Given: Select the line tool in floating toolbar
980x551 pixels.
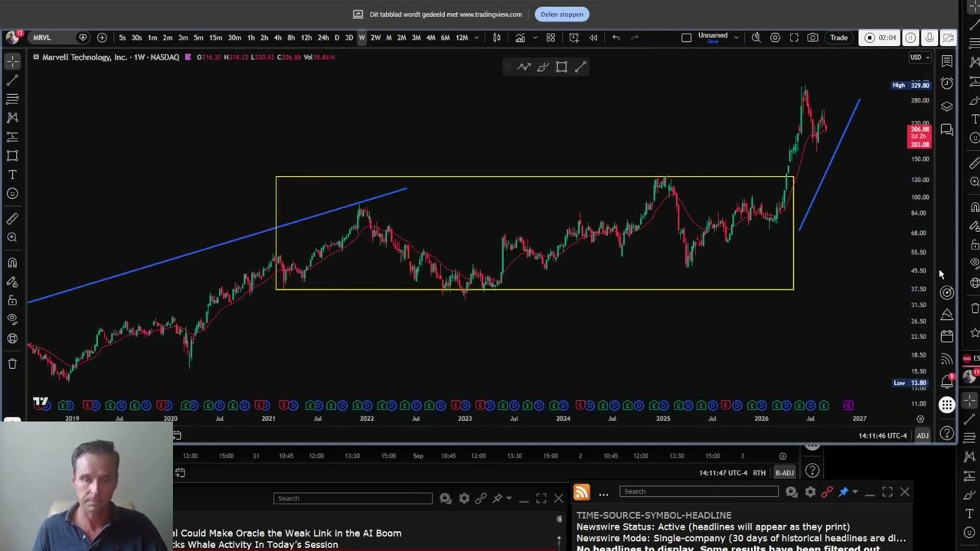Looking at the screenshot, I should [x=580, y=67].
